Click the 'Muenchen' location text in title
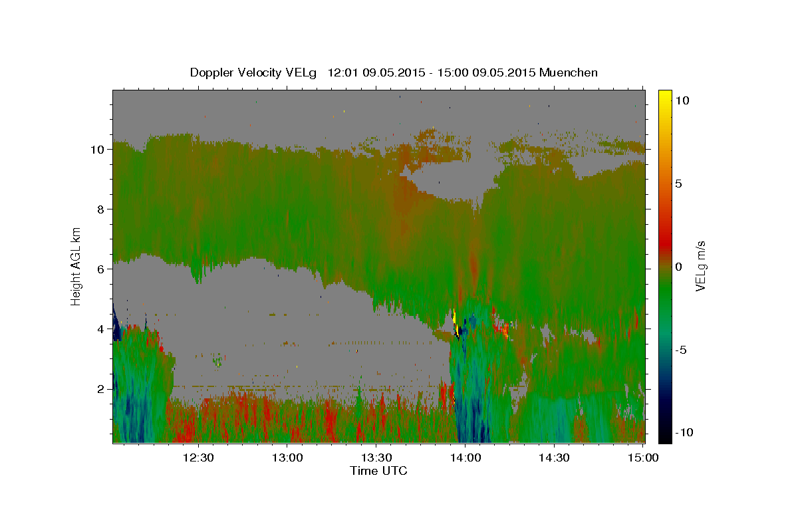 [569, 72]
